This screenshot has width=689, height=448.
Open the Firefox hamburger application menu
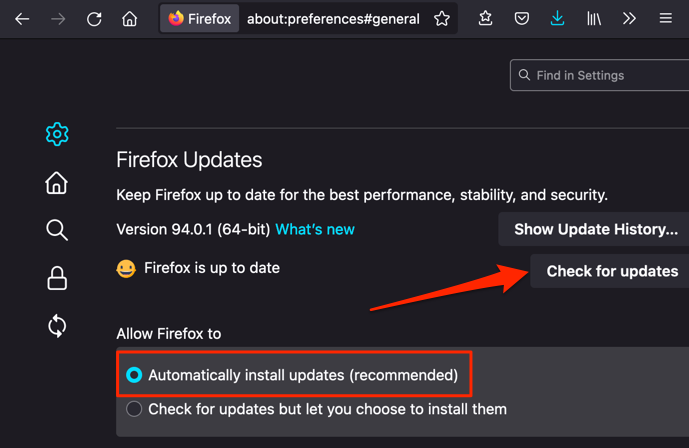coord(666,19)
